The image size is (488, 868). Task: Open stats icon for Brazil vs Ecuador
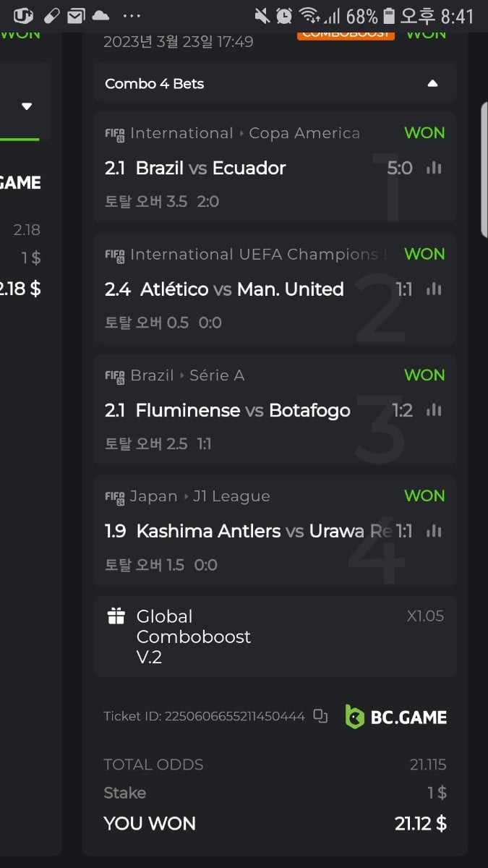coord(434,169)
